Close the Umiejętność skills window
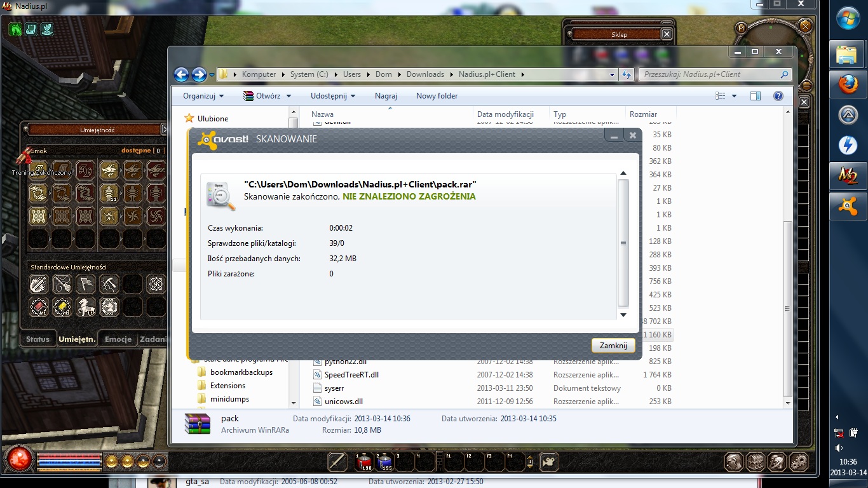Image resolution: width=868 pixels, height=488 pixels. point(165,130)
